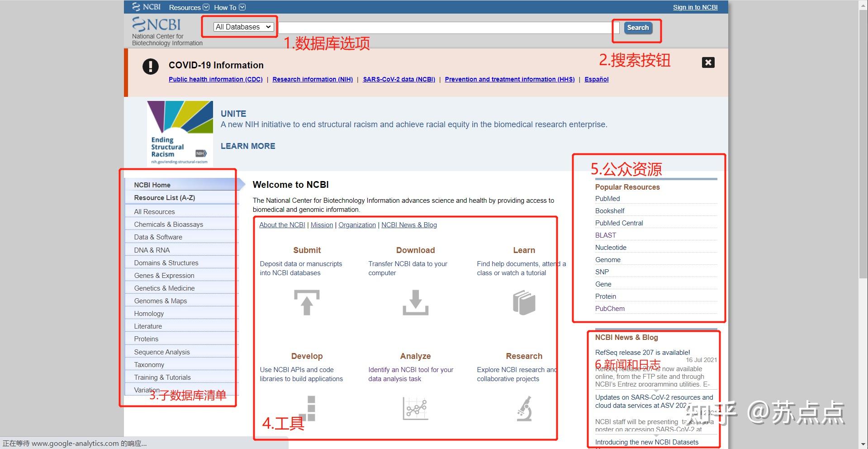
Task: Click the Learn heading
Action: [x=524, y=250]
